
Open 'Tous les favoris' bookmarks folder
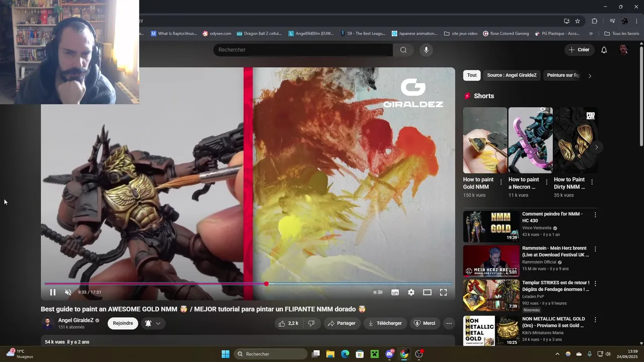point(622,34)
